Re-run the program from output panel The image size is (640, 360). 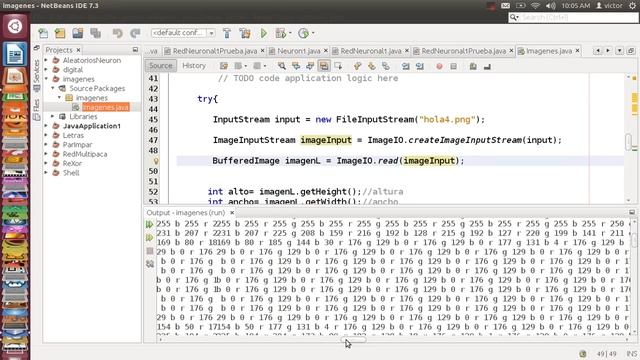[149, 224]
